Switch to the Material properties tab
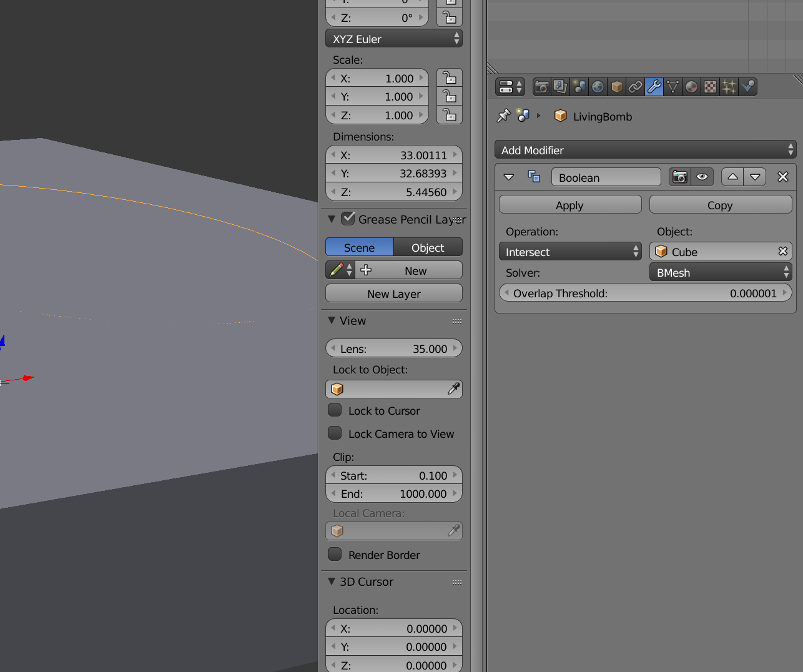 (x=691, y=87)
